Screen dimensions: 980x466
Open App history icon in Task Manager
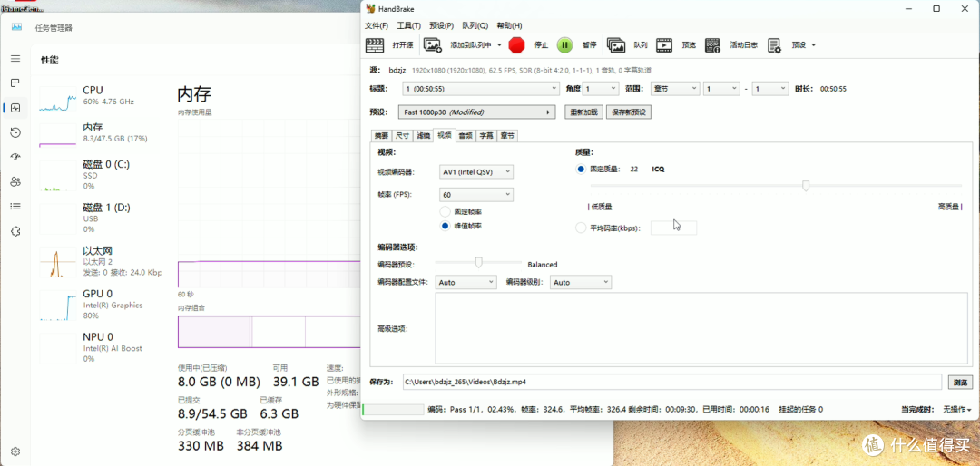pyautogui.click(x=15, y=132)
